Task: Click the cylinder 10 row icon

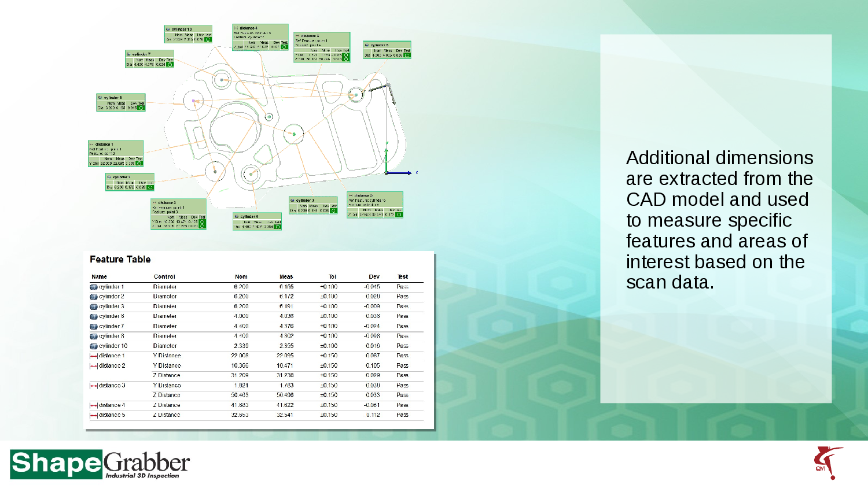Action: point(94,346)
